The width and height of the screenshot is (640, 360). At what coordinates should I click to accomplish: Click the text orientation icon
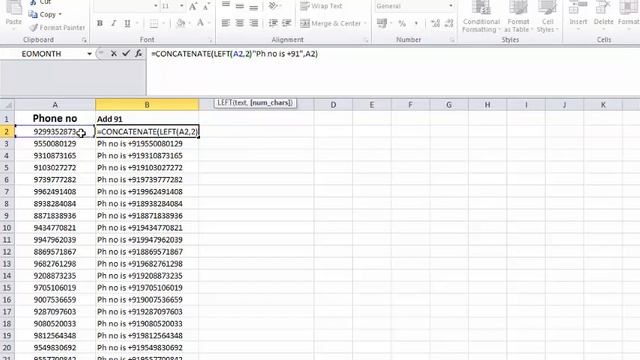[x=273, y=6]
